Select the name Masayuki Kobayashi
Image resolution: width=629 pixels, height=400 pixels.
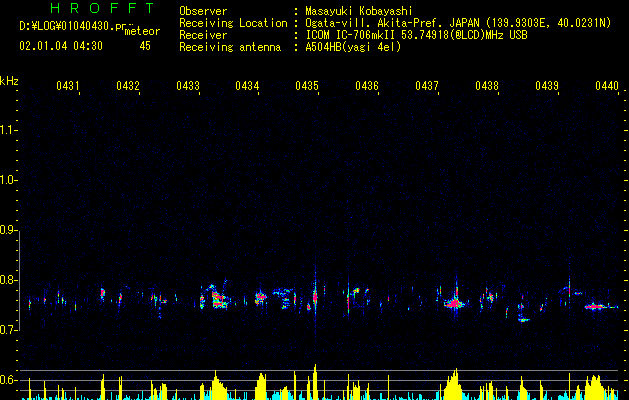click(359, 11)
